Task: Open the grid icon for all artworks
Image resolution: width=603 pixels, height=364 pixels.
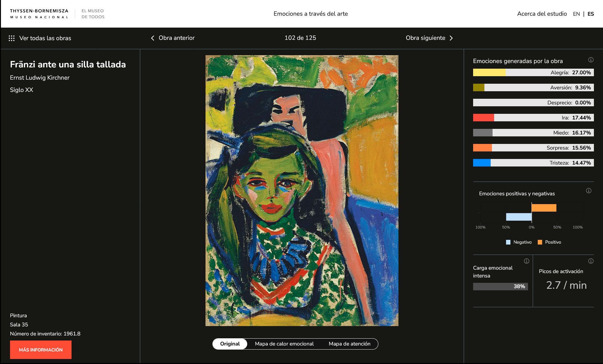Action: (12, 38)
